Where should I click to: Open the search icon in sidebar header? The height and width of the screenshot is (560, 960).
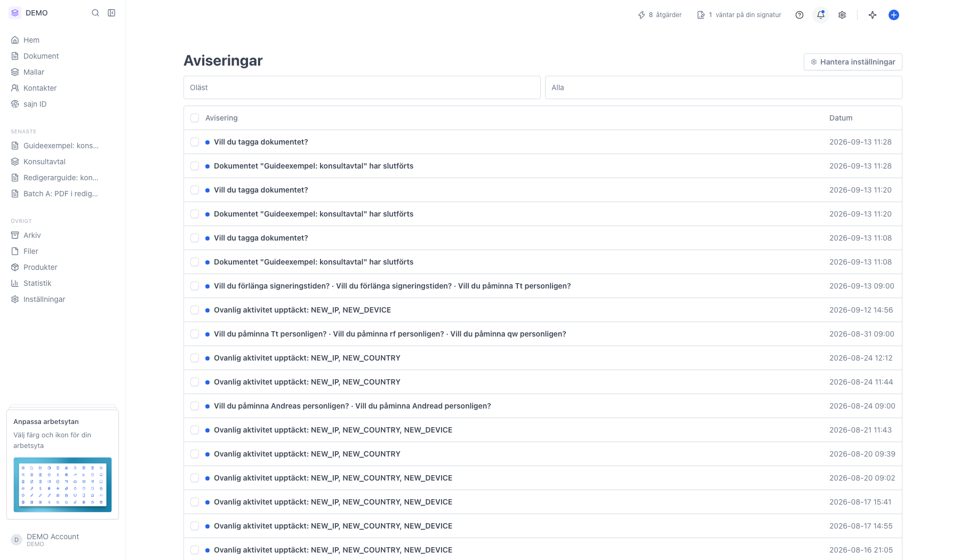click(x=95, y=13)
